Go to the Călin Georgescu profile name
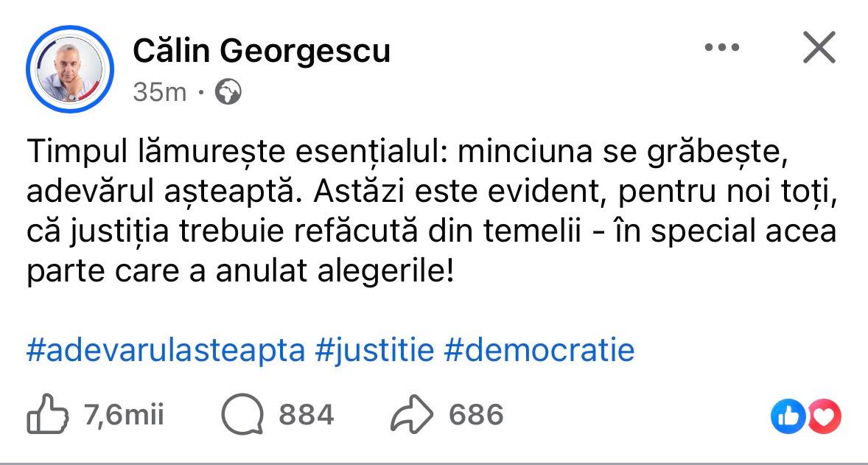 click(x=262, y=51)
